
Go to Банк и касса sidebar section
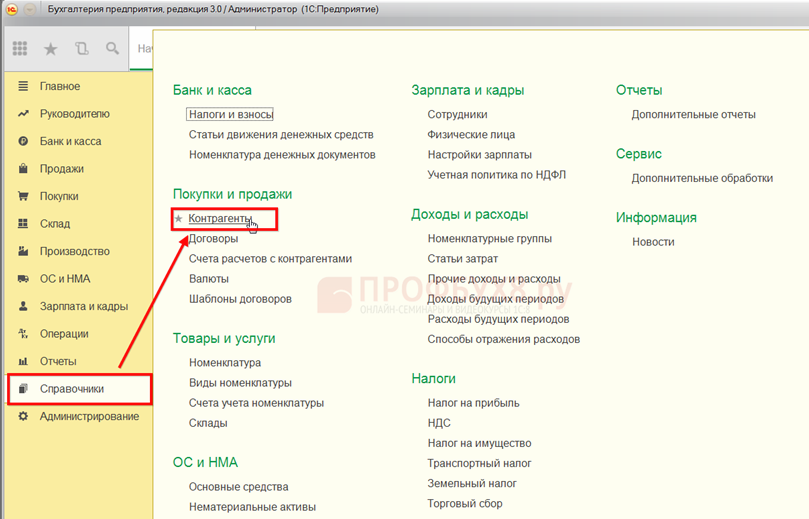point(71,141)
